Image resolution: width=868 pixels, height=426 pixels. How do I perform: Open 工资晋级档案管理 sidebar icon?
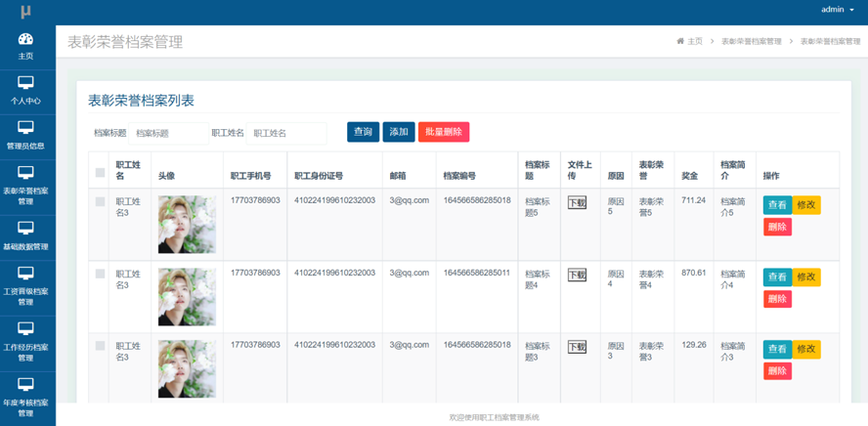tap(26, 274)
